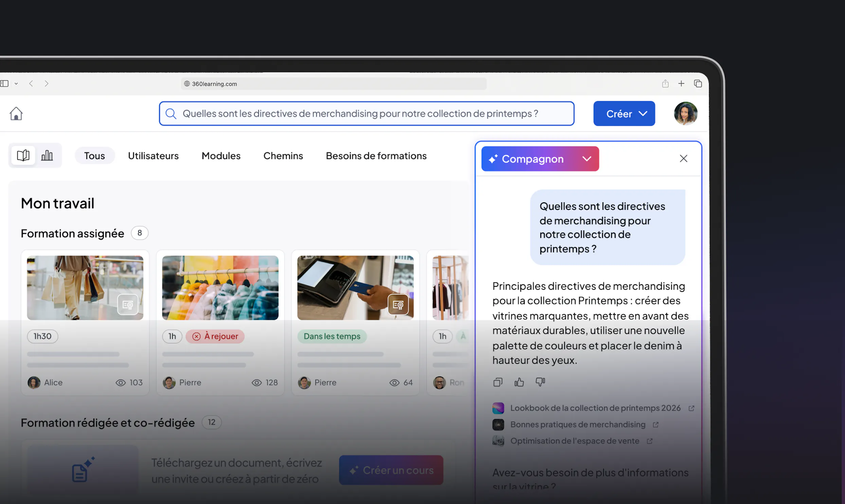The height and width of the screenshot is (504, 845).
Task: Copy the Compagnon answer
Action: point(498,382)
